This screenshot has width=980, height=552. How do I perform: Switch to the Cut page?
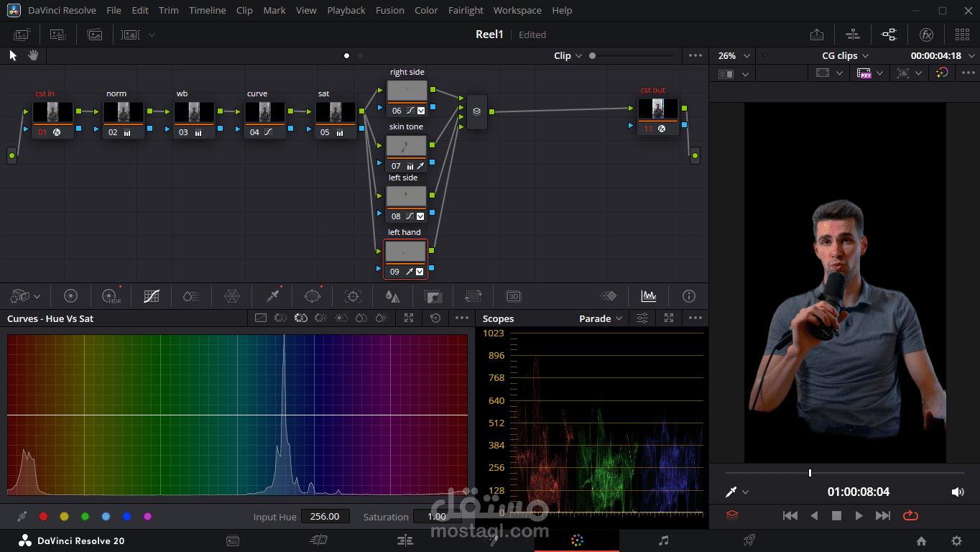click(x=318, y=540)
